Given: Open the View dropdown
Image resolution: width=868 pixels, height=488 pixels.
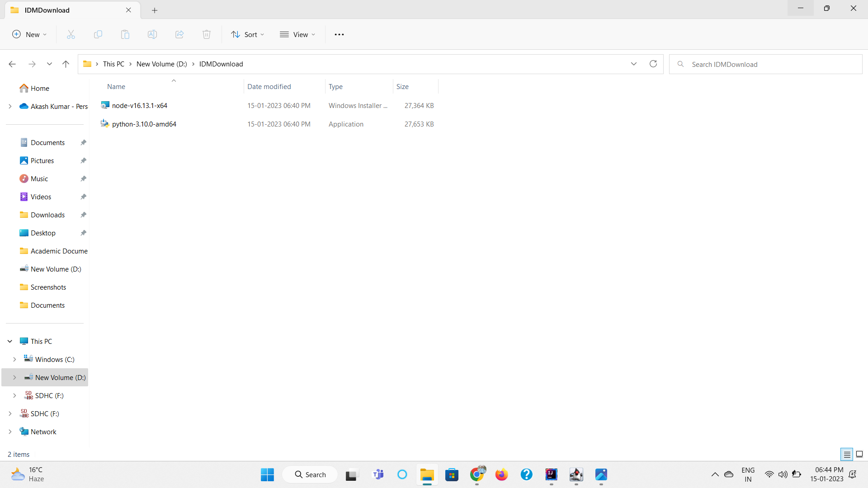Looking at the screenshot, I should point(297,34).
